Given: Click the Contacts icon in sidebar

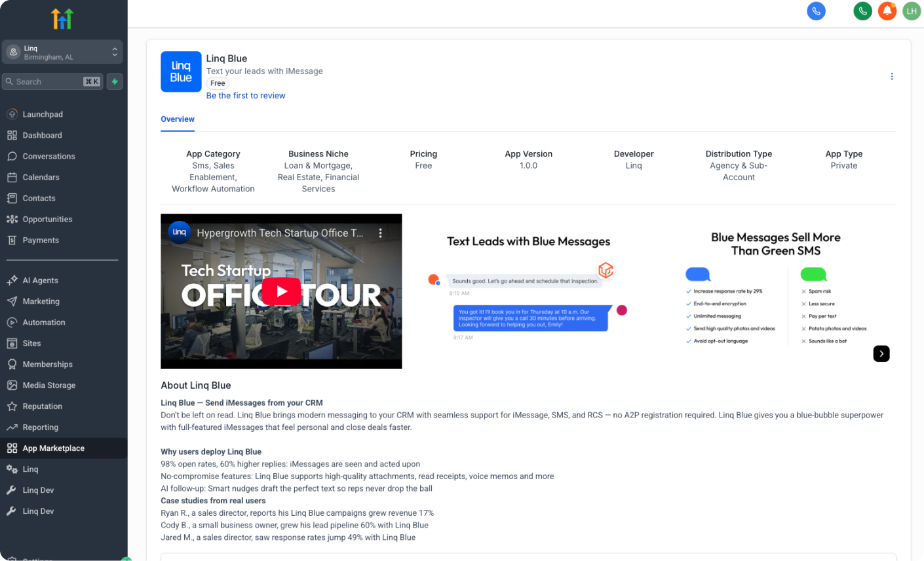Looking at the screenshot, I should click(x=12, y=198).
